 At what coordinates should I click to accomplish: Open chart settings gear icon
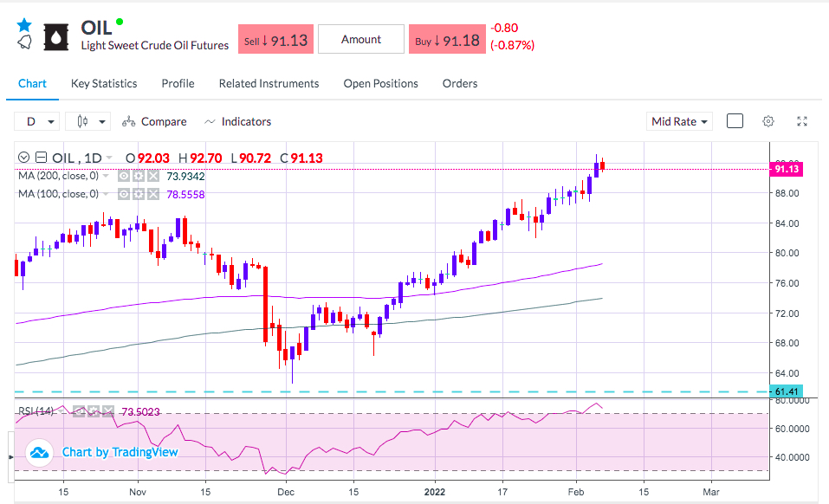pos(768,121)
